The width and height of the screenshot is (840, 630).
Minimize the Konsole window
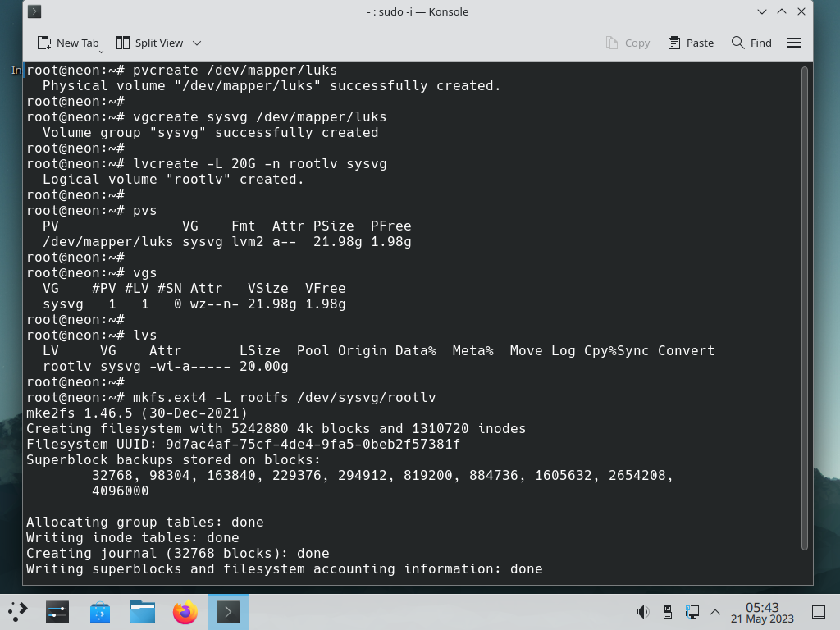coord(762,11)
